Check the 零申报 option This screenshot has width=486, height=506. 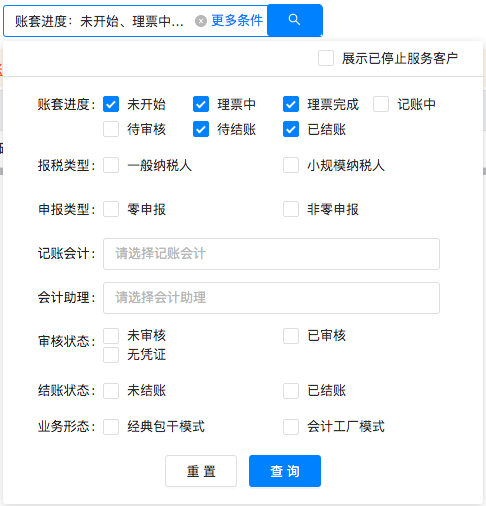point(111,209)
